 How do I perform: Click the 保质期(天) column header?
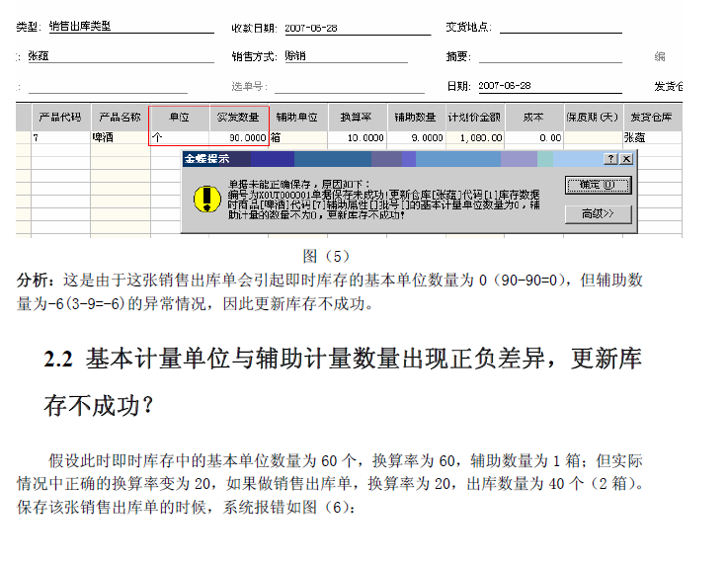[x=593, y=117]
